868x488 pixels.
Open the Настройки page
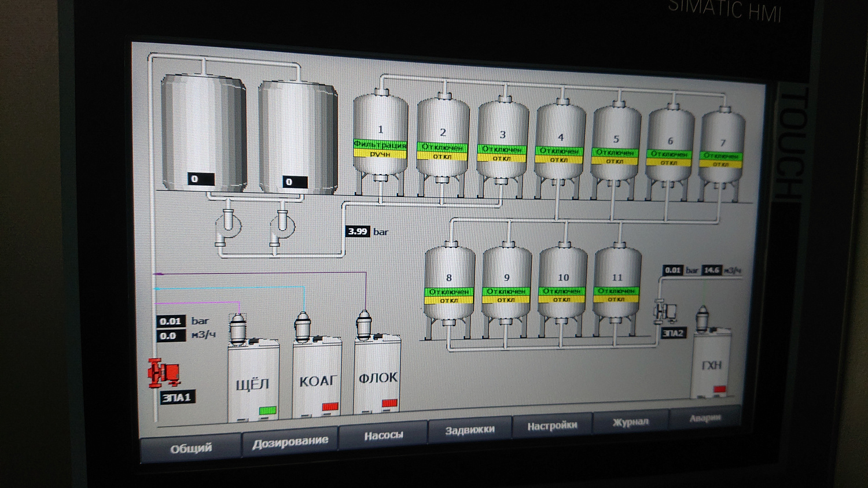click(x=552, y=426)
